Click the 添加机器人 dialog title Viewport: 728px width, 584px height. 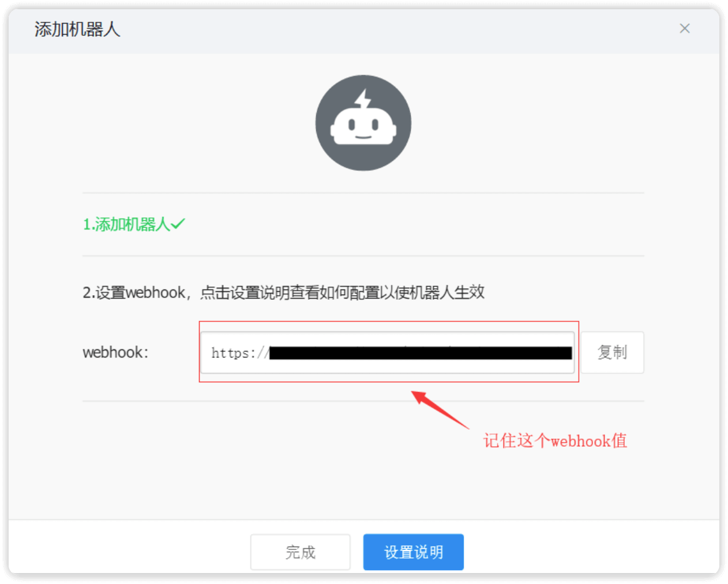pos(77,29)
